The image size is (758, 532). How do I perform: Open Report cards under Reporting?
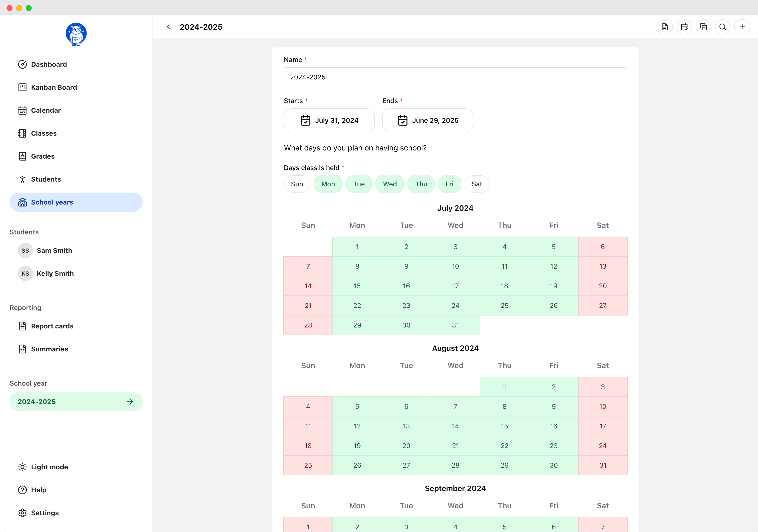52,326
